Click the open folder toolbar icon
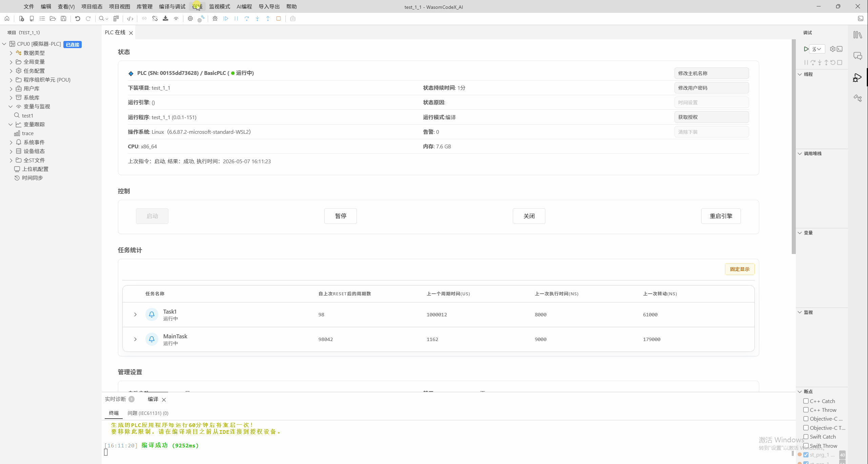 tap(53, 19)
